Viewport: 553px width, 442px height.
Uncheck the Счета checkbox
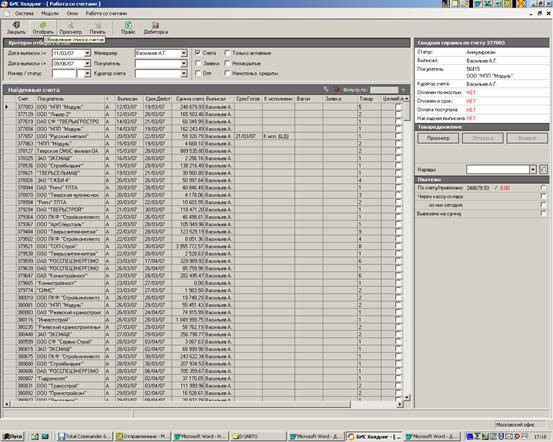pyautogui.click(x=198, y=53)
